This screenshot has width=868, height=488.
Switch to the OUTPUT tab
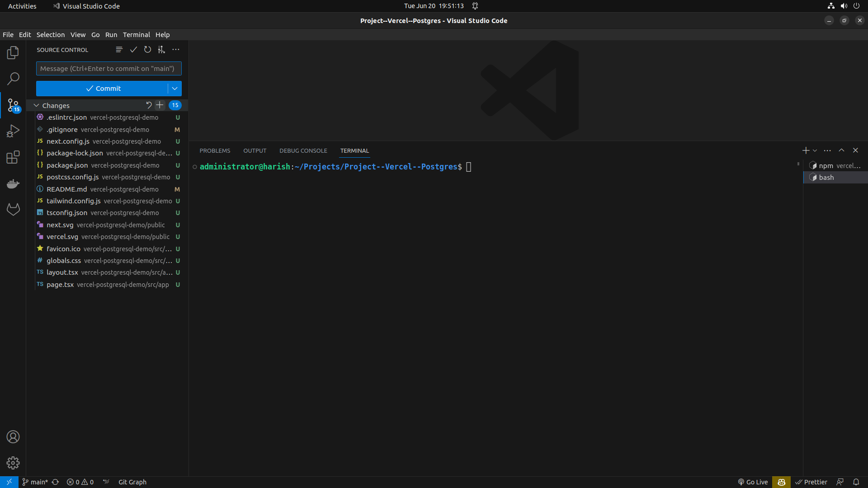pyautogui.click(x=255, y=150)
